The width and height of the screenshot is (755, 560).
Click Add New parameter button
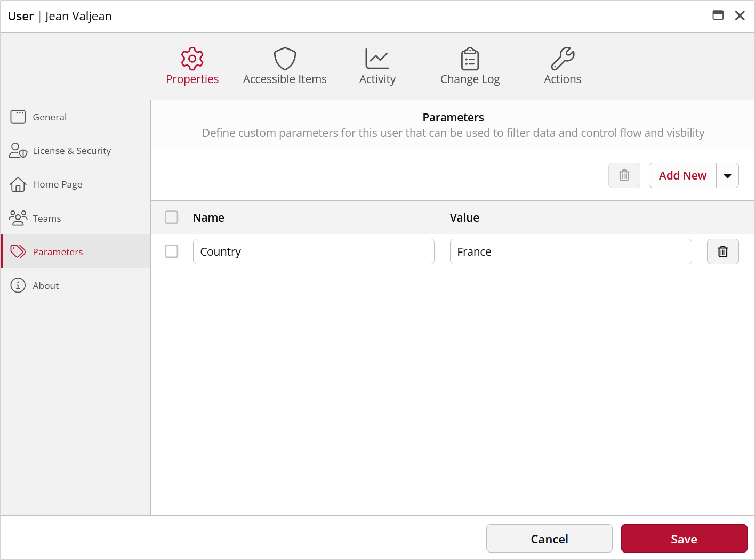pos(682,175)
